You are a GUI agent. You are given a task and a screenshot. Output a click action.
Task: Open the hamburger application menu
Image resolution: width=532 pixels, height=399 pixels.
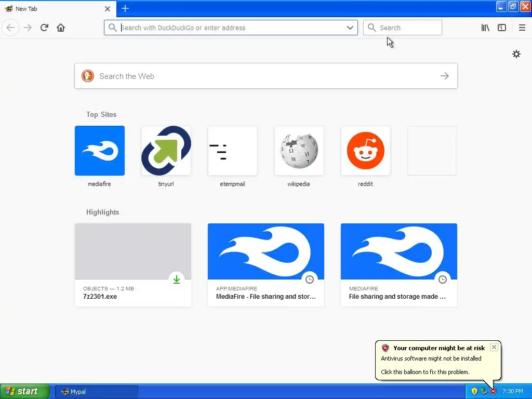click(x=522, y=28)
